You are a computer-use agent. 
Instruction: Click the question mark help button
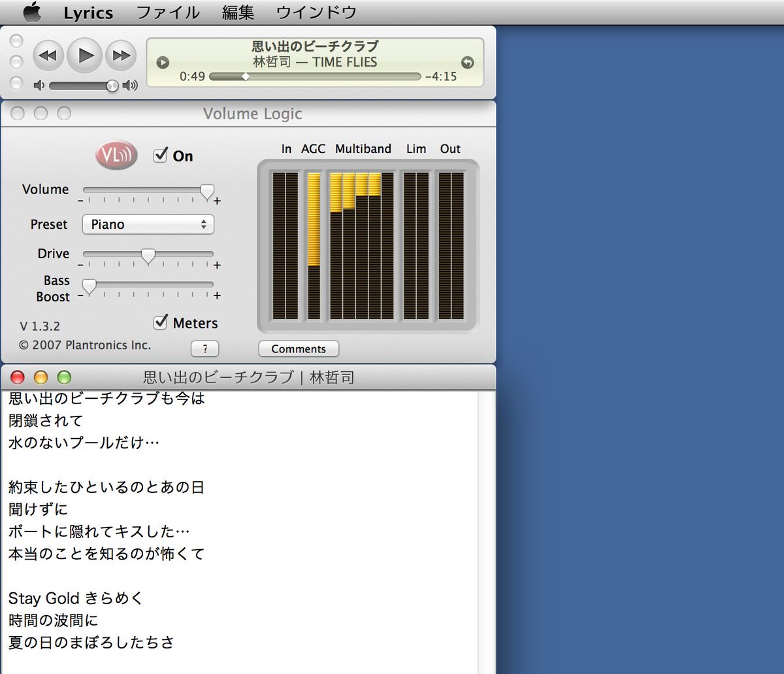click(x=205, y=349)
